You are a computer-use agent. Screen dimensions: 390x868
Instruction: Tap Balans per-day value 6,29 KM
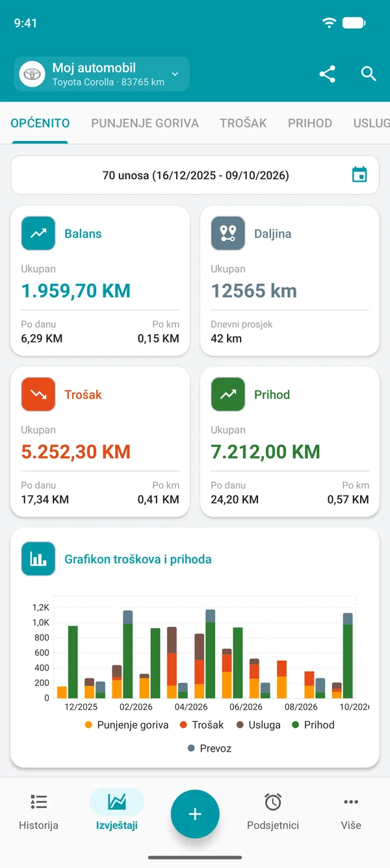pyautogui.click(x=42, y=338)
